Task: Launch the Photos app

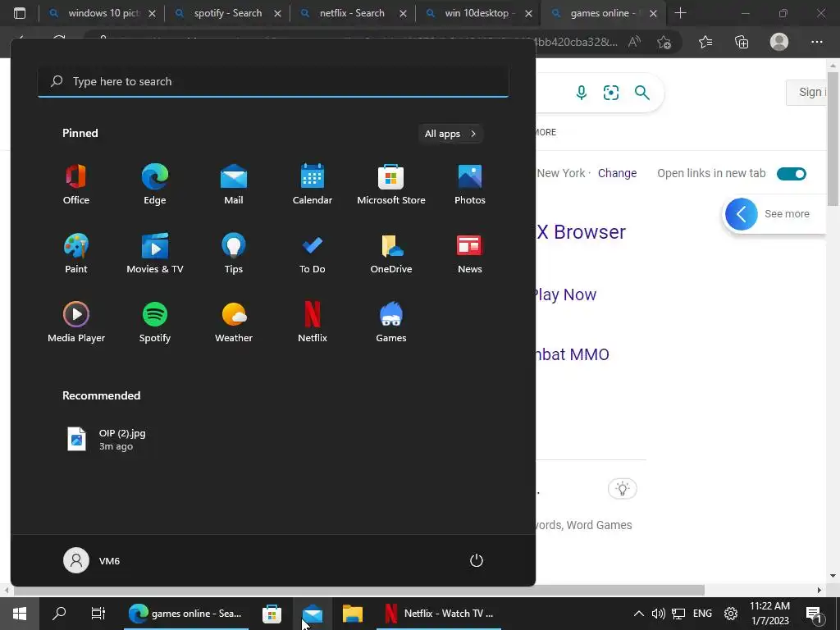Action: (x=470, y=185)
